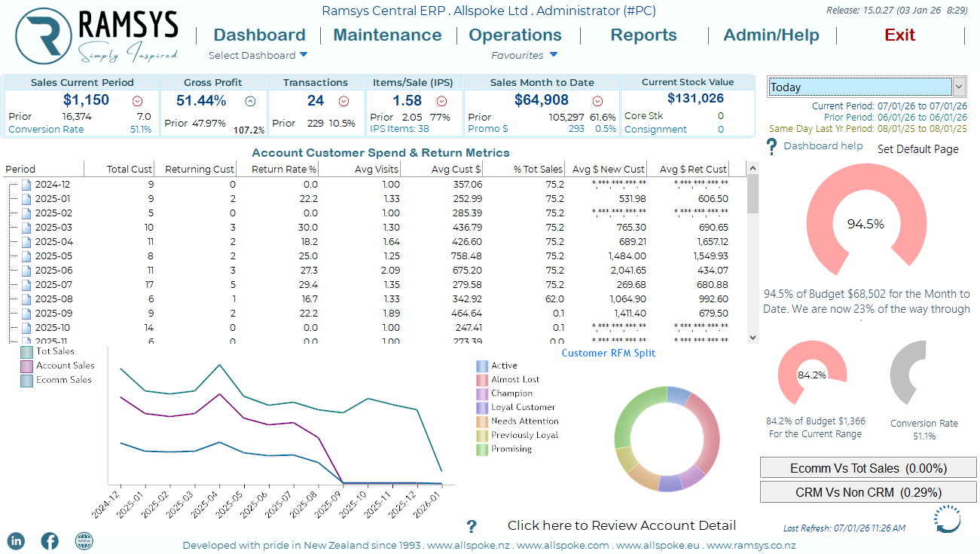The height and width of the screenshot is (554, 980).
Task: Click the Dashboard help question mark icon
Action: pos(771,147)
